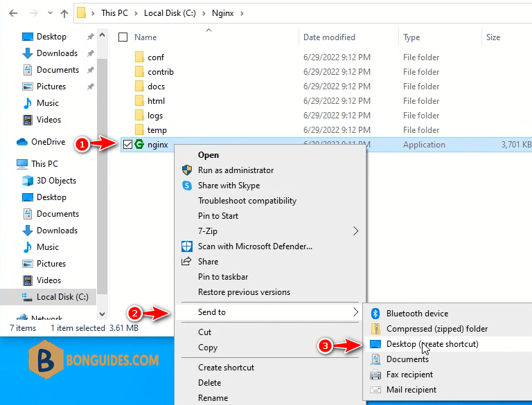The width and height of the screenshot is (532, 405).
Task: Open the recent locations dropdown arrow
Action: [x=50, y=13]
